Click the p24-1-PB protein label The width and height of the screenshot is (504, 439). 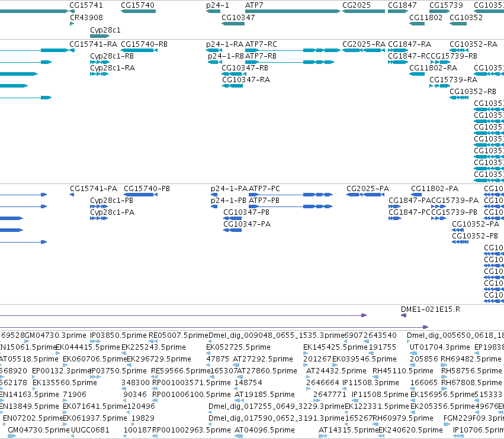pos(229,201)
